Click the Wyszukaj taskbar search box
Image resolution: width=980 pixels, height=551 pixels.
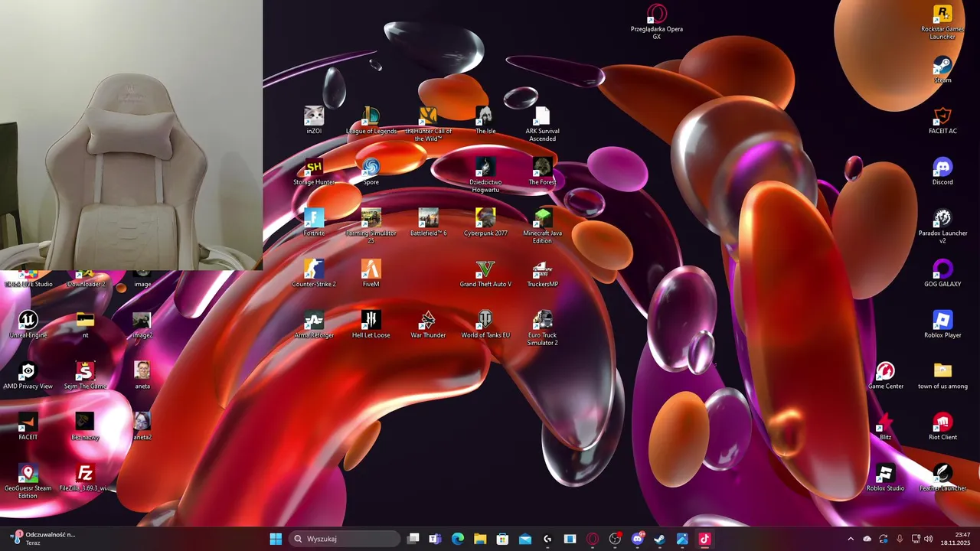[345, 539]
